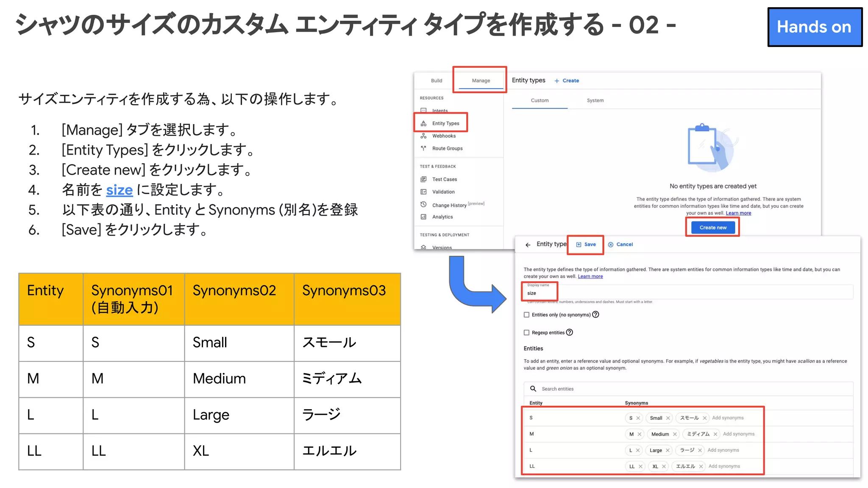
Task: Click the save disk icon
Action: pos(579,244)
